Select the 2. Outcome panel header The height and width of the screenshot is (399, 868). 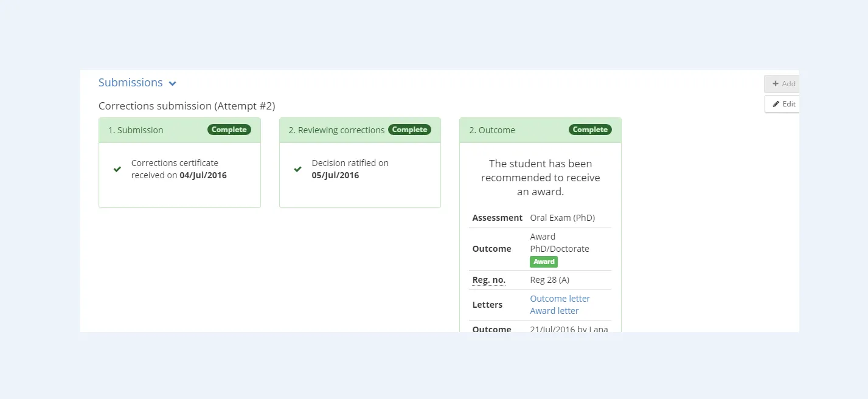coord(492,130)
